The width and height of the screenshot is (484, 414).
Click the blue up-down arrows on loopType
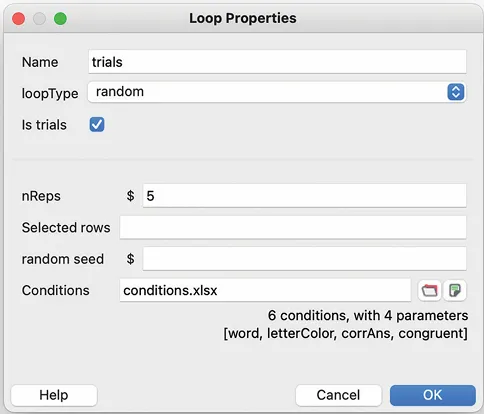tap(456, 92)
